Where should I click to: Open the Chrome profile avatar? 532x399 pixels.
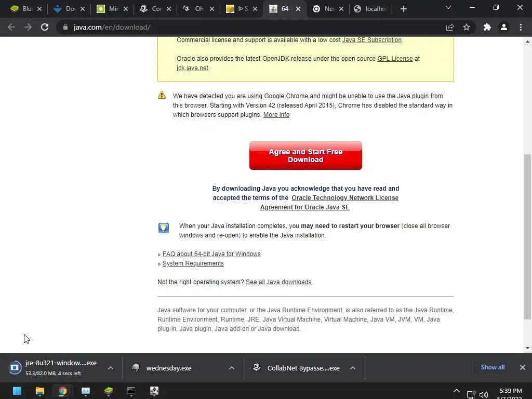coord(504,27)
